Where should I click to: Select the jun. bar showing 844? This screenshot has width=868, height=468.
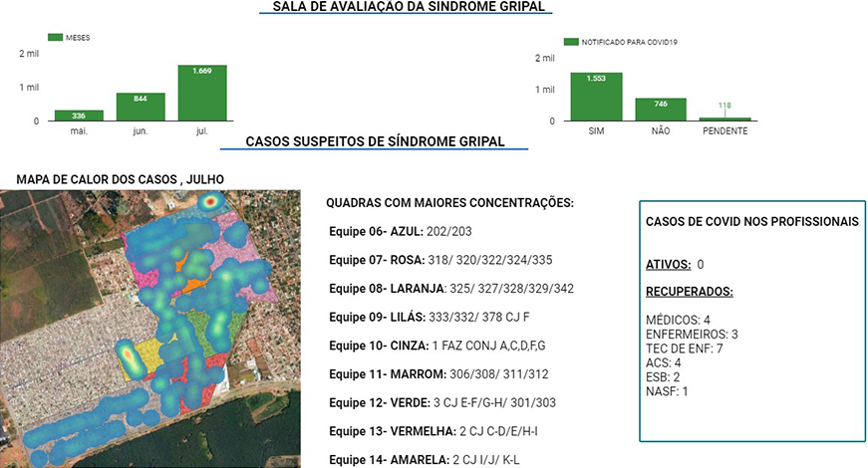click(x=141, y=107)
